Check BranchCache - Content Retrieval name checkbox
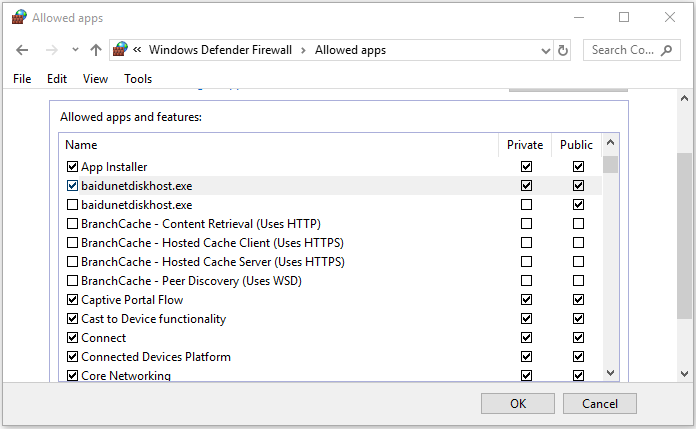Image resolution: width=696 pixels, height=429 pixels. (72, 223)
